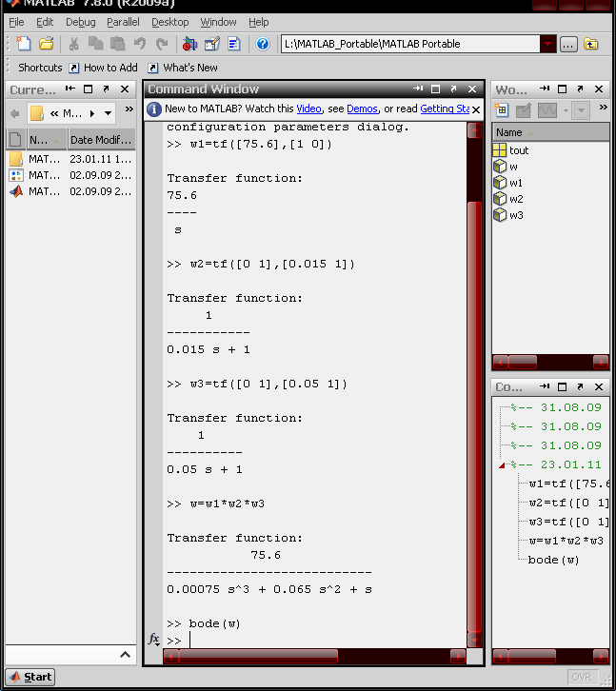Expand Current Directory path arrow
Viewport: 616px width, 691px height.
92,113
